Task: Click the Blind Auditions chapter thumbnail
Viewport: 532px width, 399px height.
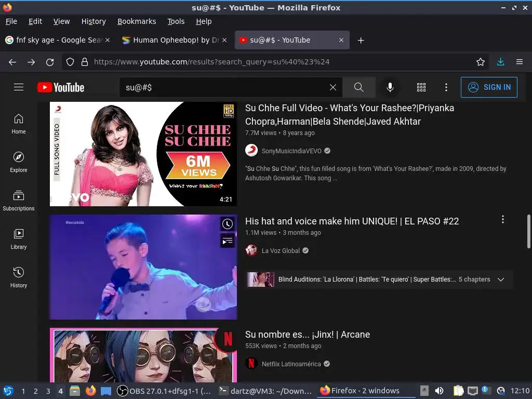Action: point(261,280)
